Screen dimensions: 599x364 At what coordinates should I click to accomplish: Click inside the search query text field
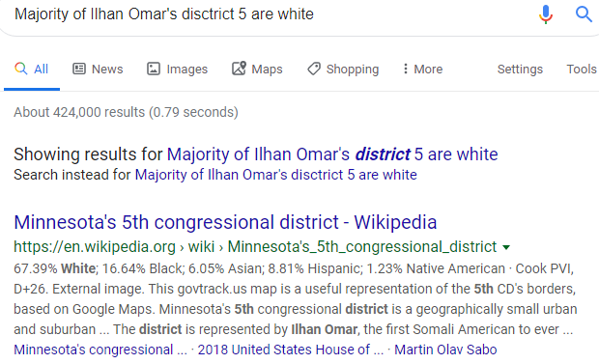[268, 14]
